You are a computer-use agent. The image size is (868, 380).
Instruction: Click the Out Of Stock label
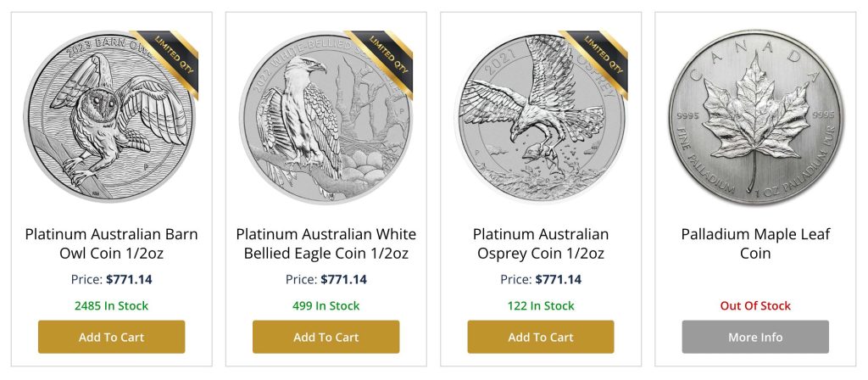[x=755, y=305]
